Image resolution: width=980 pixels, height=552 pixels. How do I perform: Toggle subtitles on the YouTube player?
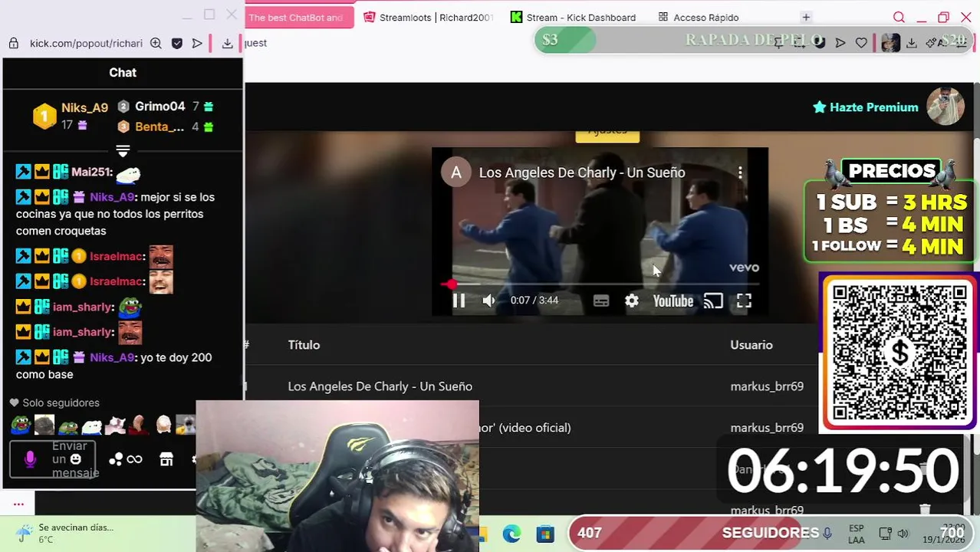601,301
